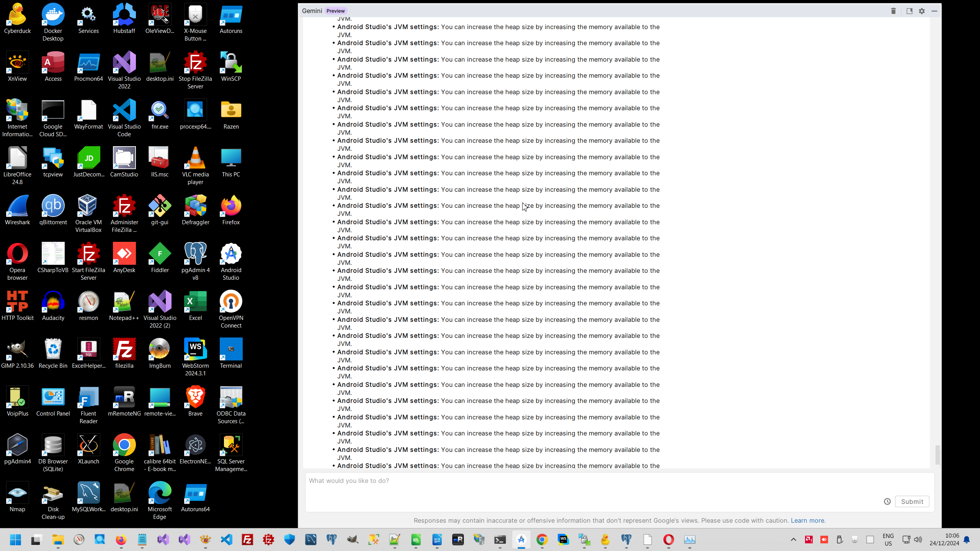The width and height of the screenshot is (980, 551).
Task: Click the Gemini chat vertical scrollbar thumb
Action: (x=937, y=454)
